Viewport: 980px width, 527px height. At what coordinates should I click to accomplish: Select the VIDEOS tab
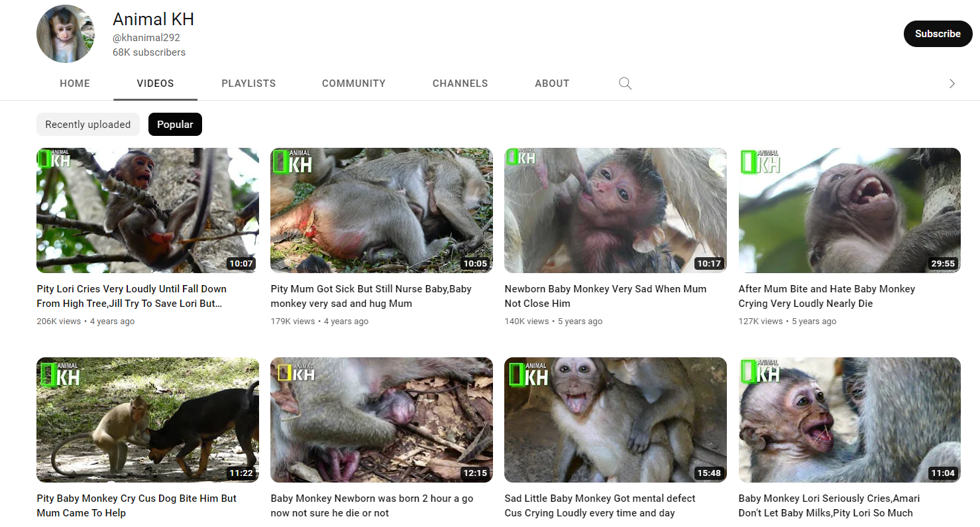click(155, 84)
